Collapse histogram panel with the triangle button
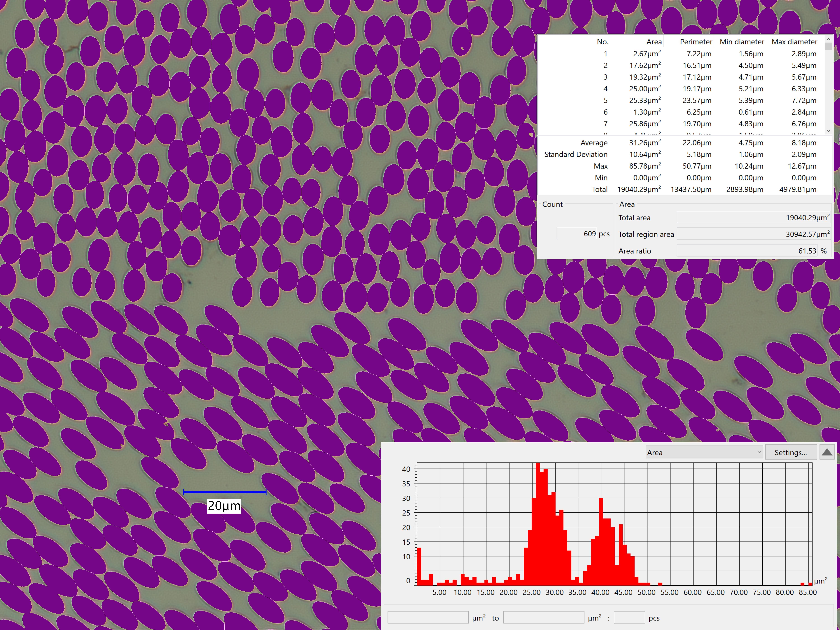840x630 pixels. click(x=827, y=452)
